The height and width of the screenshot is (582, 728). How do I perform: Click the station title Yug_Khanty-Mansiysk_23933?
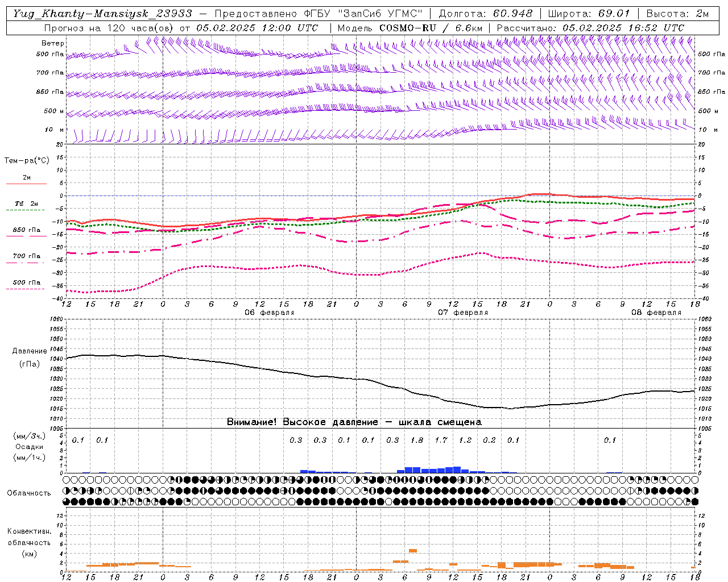click(x=103, y=14)
